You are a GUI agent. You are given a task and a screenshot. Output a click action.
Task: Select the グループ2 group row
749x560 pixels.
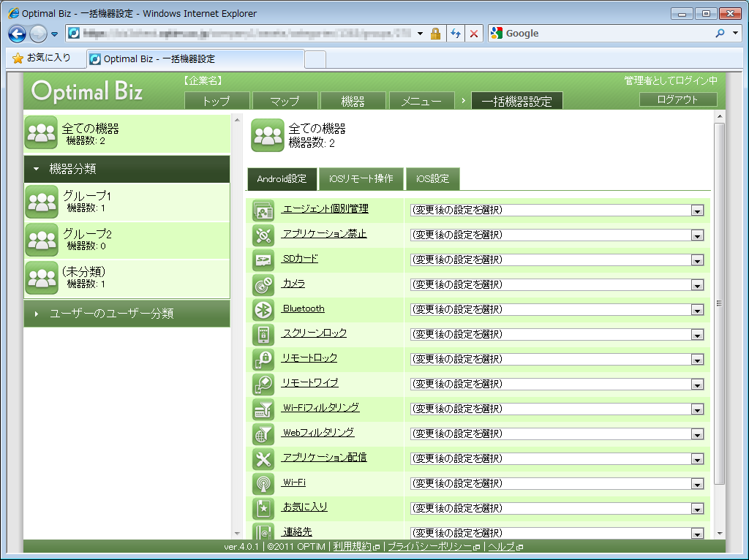tap(127, 240)
